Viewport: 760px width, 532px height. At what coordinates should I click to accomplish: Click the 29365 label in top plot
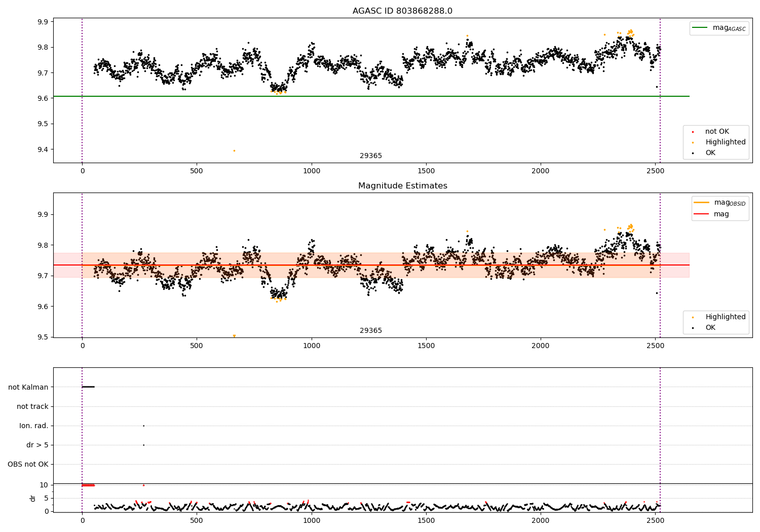point(371,156)
